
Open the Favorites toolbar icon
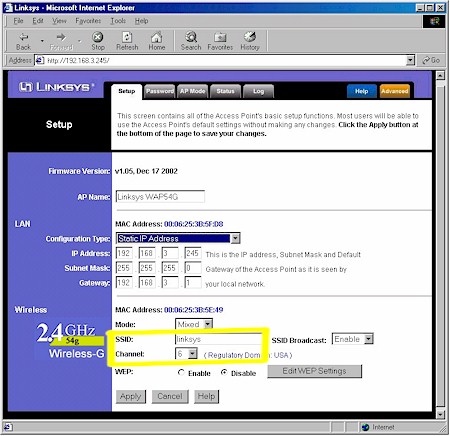[x=220, y=37]
